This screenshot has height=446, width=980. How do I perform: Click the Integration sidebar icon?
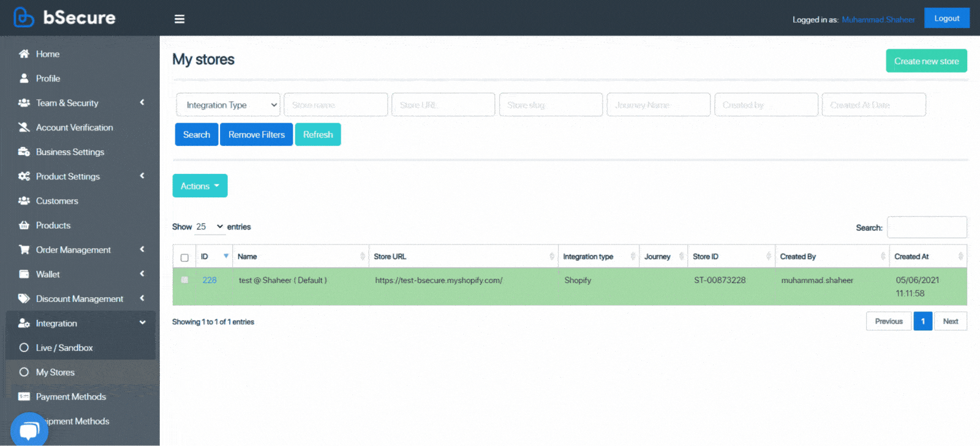click(24, 323)
